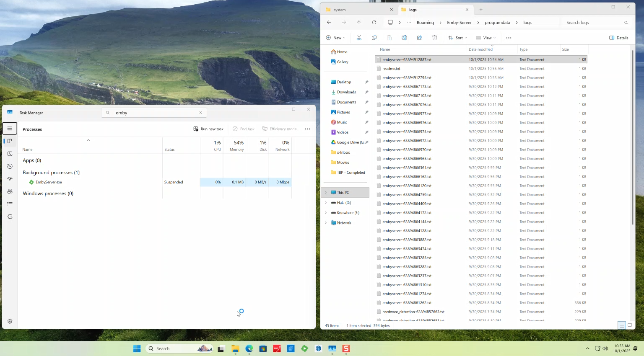Open App history in Task Manager sidebar
The height and width of the screenshot is (356, 644).
click(10, 166)
